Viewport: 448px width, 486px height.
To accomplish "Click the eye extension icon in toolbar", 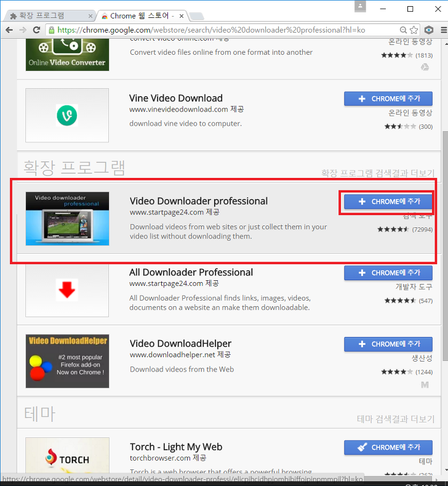I will [x=429, y=30].
